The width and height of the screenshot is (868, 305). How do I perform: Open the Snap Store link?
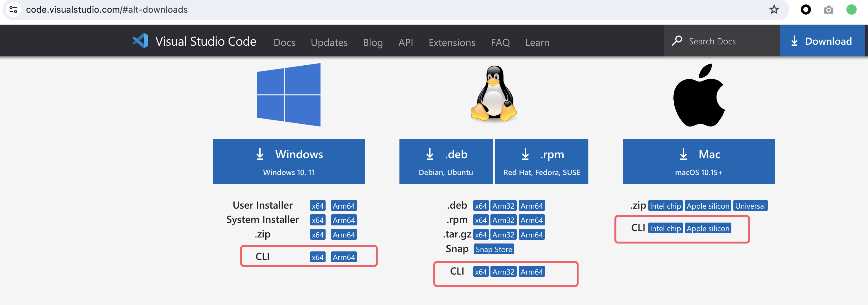click(x=494, y=249)
